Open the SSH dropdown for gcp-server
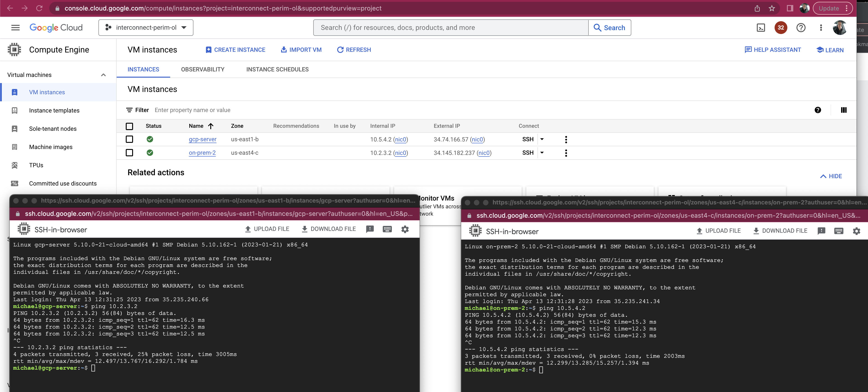The image size is (868, 392). point(542,139)
